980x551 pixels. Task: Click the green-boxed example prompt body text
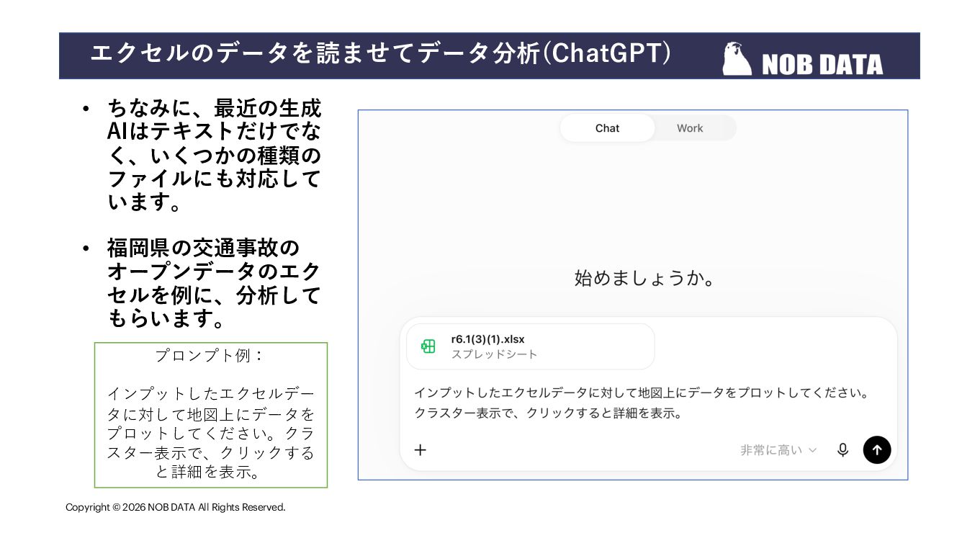[211, 433]
